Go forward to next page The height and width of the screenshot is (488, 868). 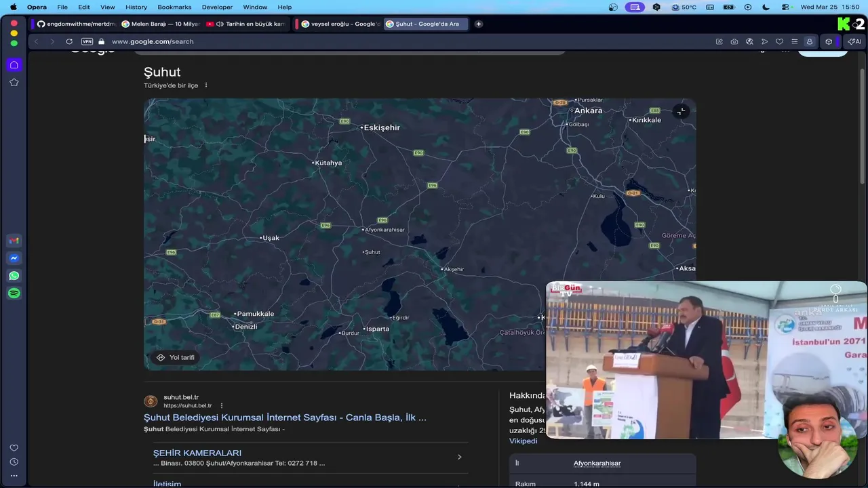tap(52, 41)
